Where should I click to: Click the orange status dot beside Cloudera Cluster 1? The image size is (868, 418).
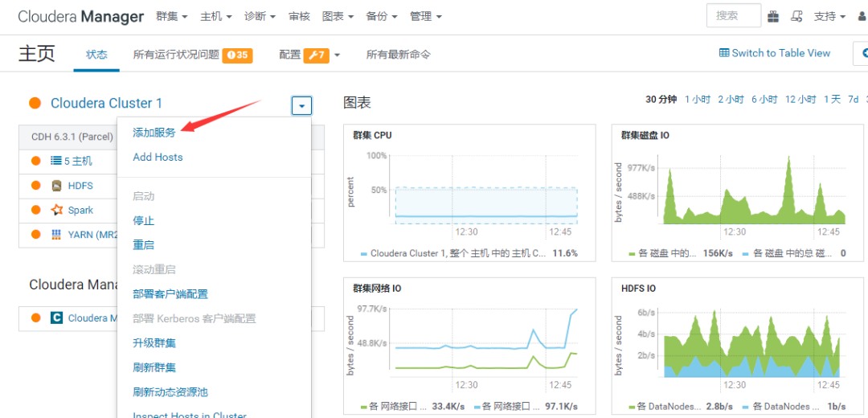click(x=35, y=103)
